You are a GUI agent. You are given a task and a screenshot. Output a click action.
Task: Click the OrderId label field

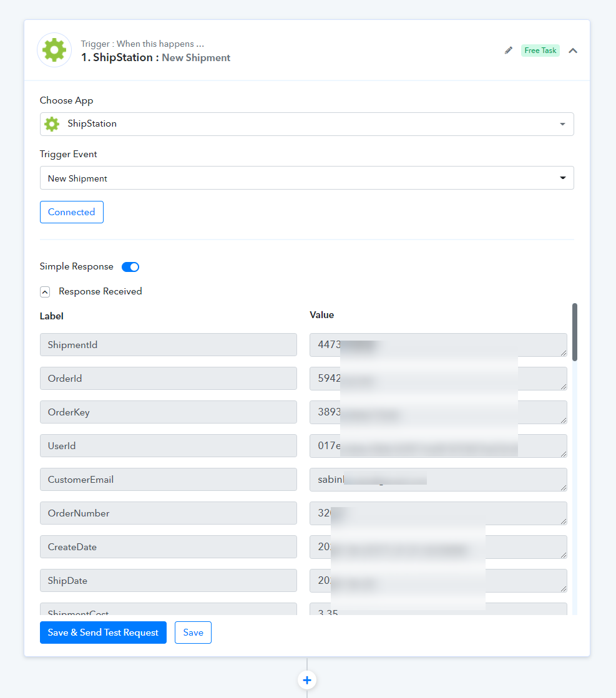tap(169, 379)
